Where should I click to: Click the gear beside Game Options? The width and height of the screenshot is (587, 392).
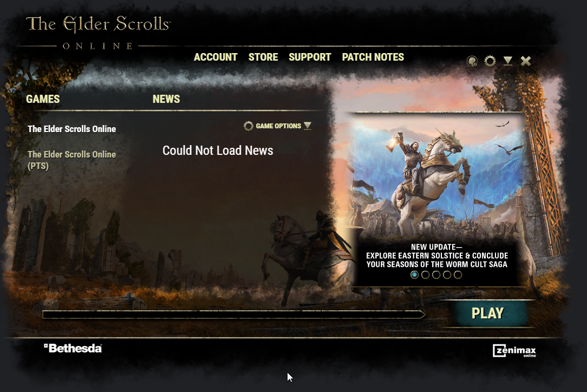pyautogui.click(x=248, y=126)
